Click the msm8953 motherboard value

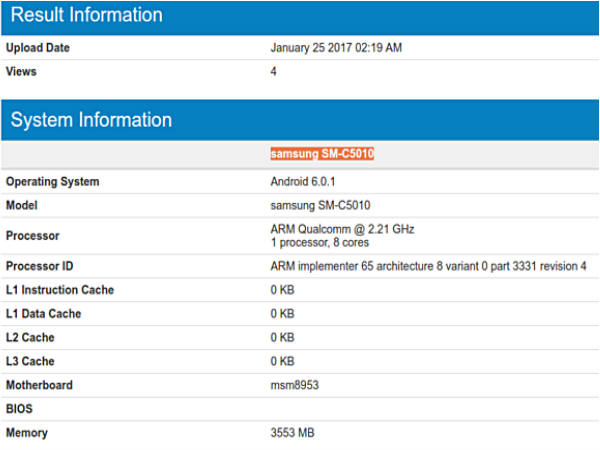tap(294, 385)
